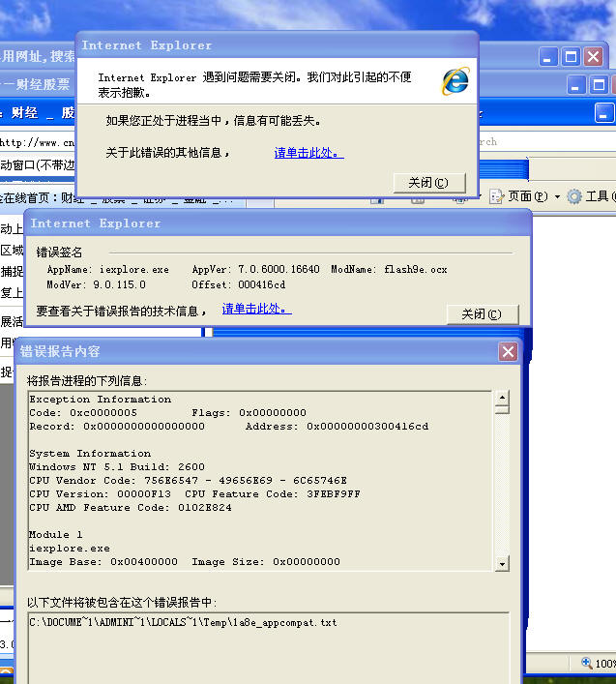Click the label 将报告进程的下列信息
The width and height of the screenshot is (616, 684).
(x=87, y=381)
